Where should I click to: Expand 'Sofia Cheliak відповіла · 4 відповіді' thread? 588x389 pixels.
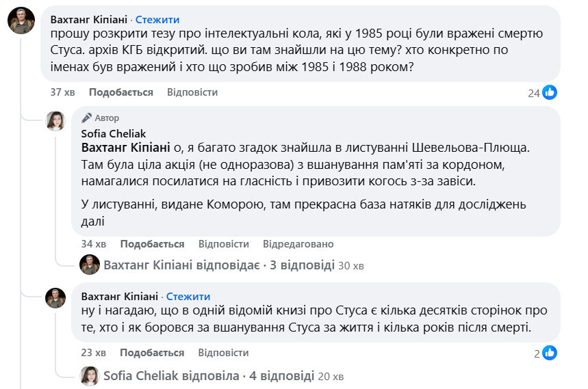click(208, 376)
